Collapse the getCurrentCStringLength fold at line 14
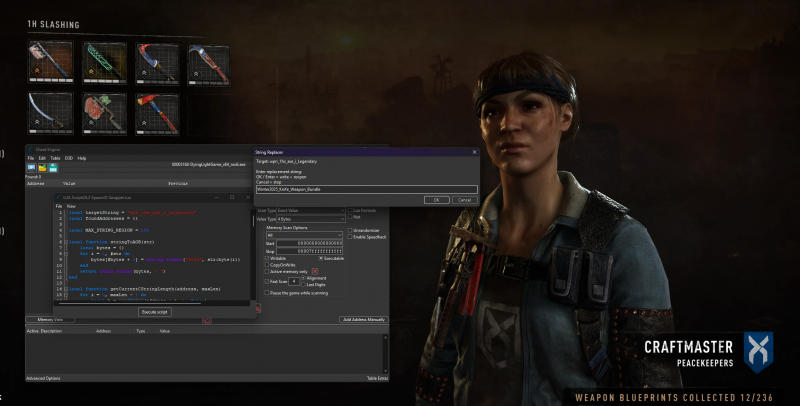Viewport: 800px width, 406px height. 66,289
